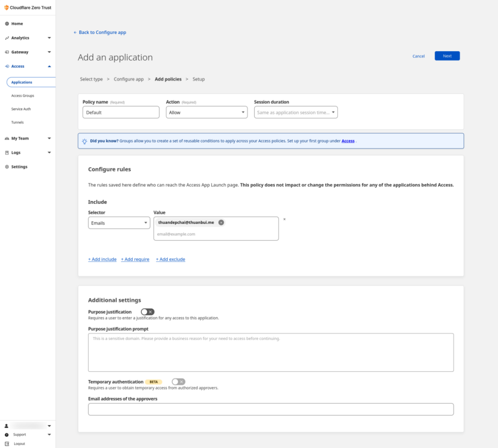Expand the Logs sidebar section
This screenshot has height=448, width=498.
coord(49,153)
